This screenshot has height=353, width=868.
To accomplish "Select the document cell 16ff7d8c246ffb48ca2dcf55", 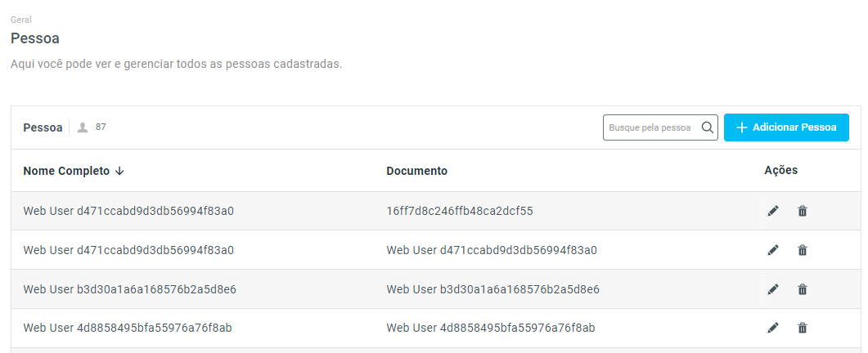I will pyautogui.click(x=460, y=211).
